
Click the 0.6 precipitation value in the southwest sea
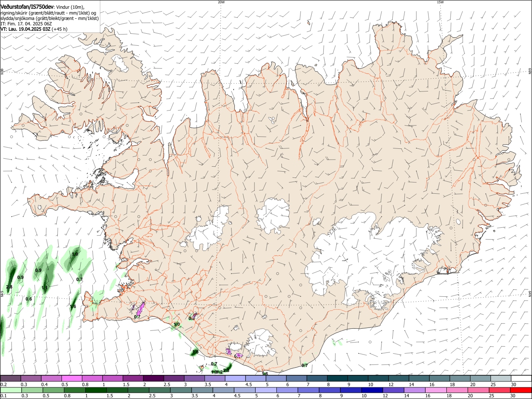tap(29, 299)
